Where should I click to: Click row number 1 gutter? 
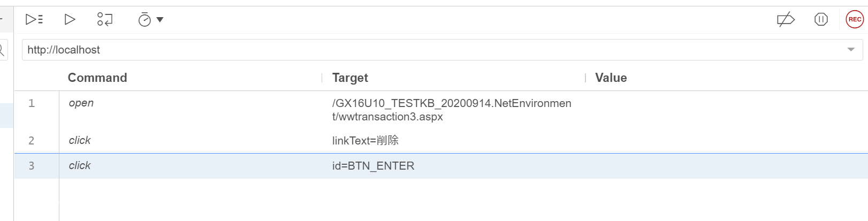point(32,103)
